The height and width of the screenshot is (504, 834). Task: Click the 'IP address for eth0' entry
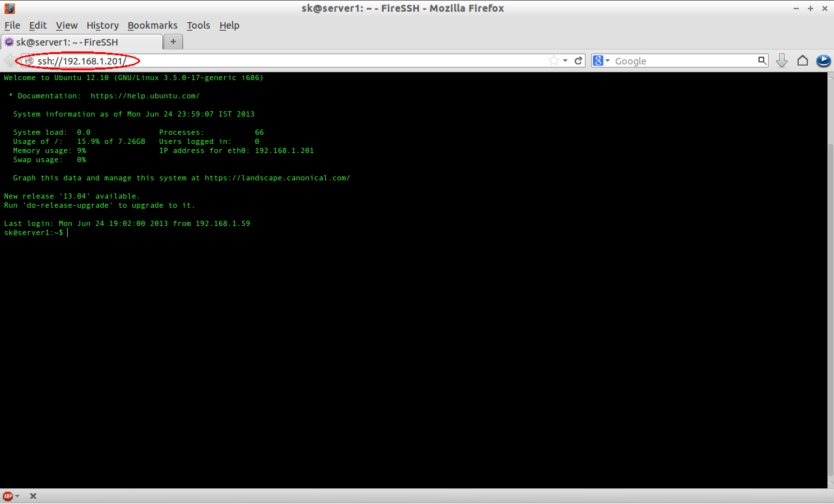pyautogui.click(x=237, y=150)
